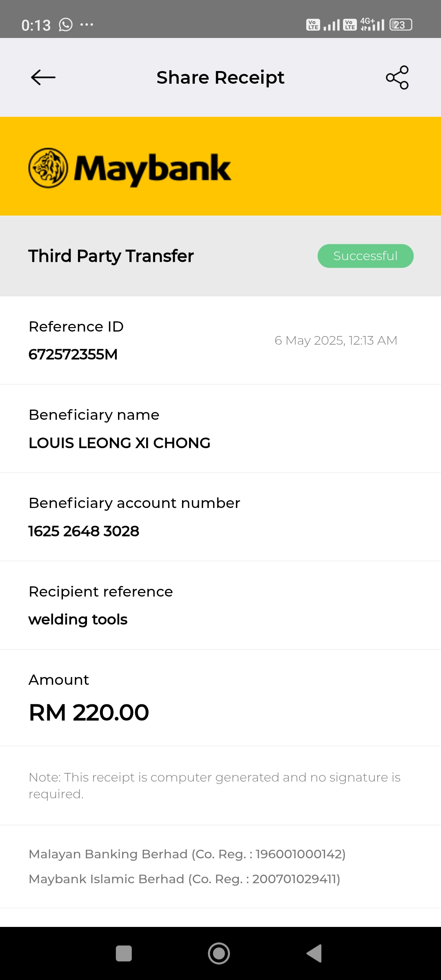Tap beneficiary name LOUIS LEONG XI CHONG
This screenshot has height=980, width=441.
120,443
